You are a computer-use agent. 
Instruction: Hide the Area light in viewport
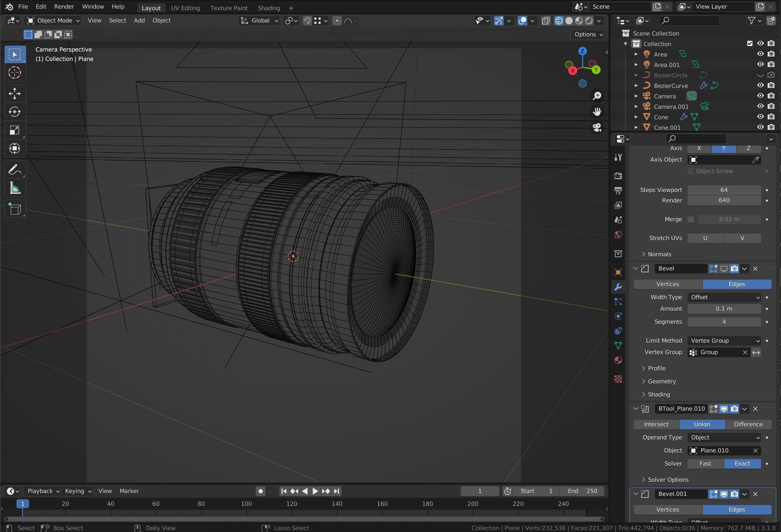click(x=761, y=54)
